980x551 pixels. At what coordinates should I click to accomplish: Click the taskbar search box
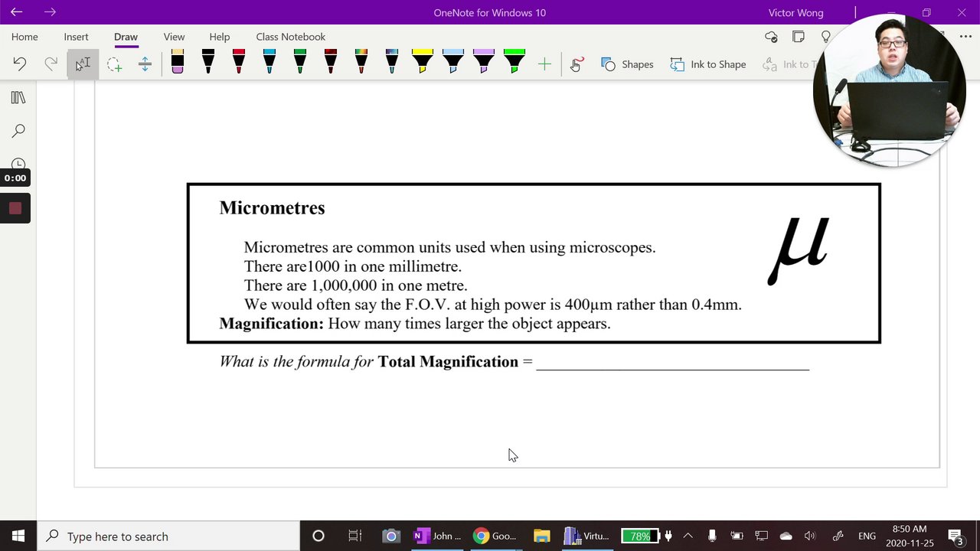coord(168,536)
